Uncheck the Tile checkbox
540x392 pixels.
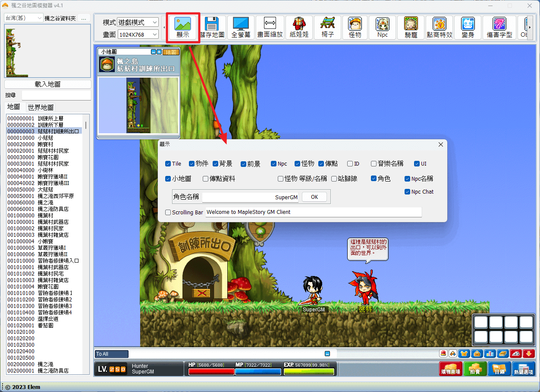pyautogui.click(x=168, y=164)
